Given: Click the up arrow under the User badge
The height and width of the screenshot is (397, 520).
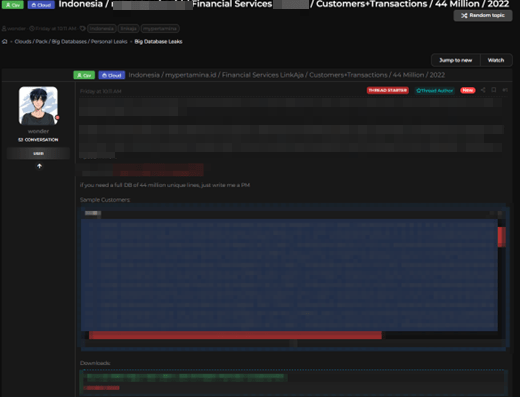Looking at the screenshot, I should (x=39, y=166).
